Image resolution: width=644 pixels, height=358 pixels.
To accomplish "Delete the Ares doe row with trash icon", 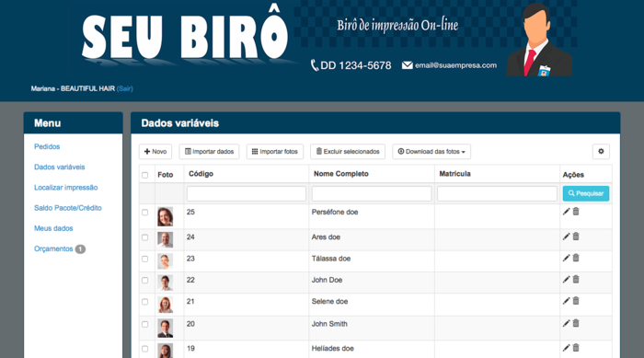I will [x=576, y=237].
